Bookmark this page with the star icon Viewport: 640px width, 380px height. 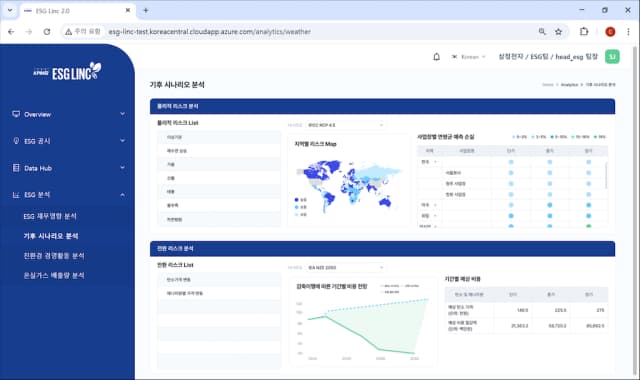(558, 31)
